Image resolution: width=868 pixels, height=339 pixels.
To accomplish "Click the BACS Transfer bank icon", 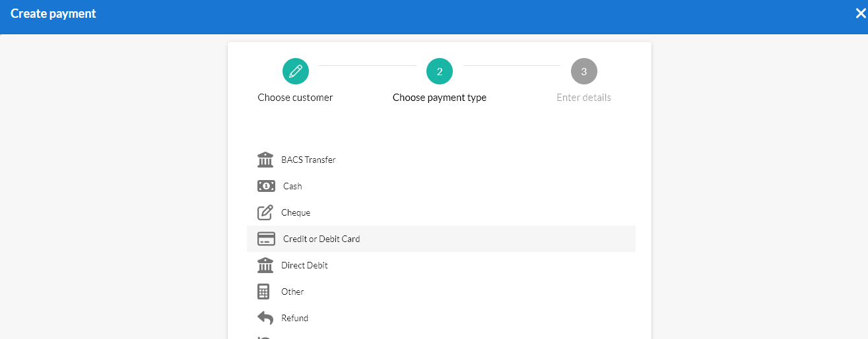I will [265, 160].
